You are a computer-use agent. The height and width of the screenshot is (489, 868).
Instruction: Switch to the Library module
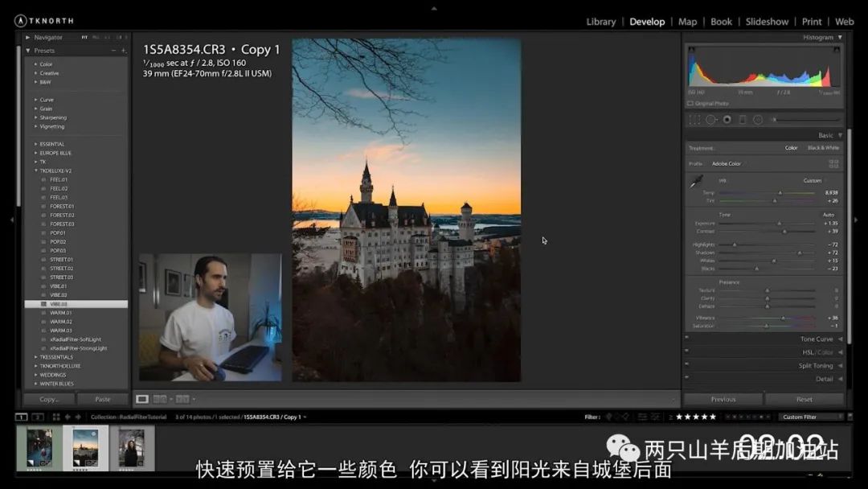coord(600,22)
